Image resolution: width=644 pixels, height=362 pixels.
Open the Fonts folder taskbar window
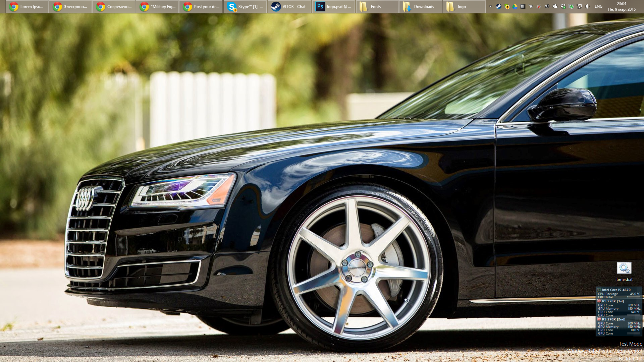coord(378,7)
